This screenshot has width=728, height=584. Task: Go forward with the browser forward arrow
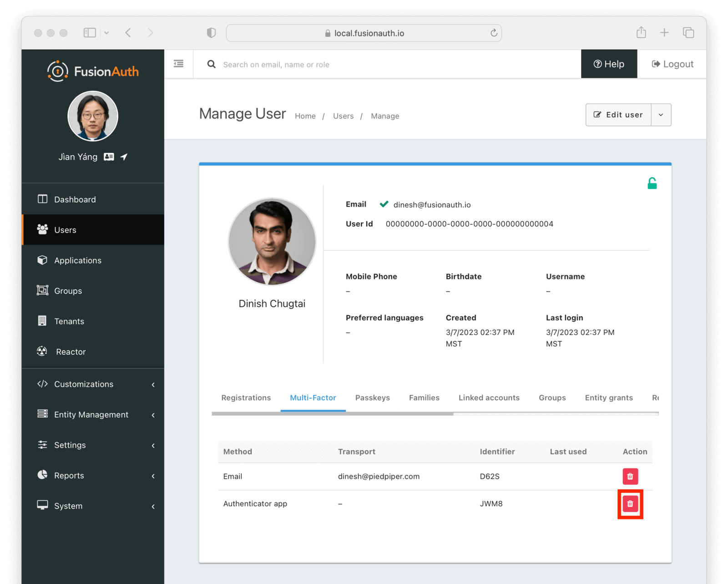point(151,33)
